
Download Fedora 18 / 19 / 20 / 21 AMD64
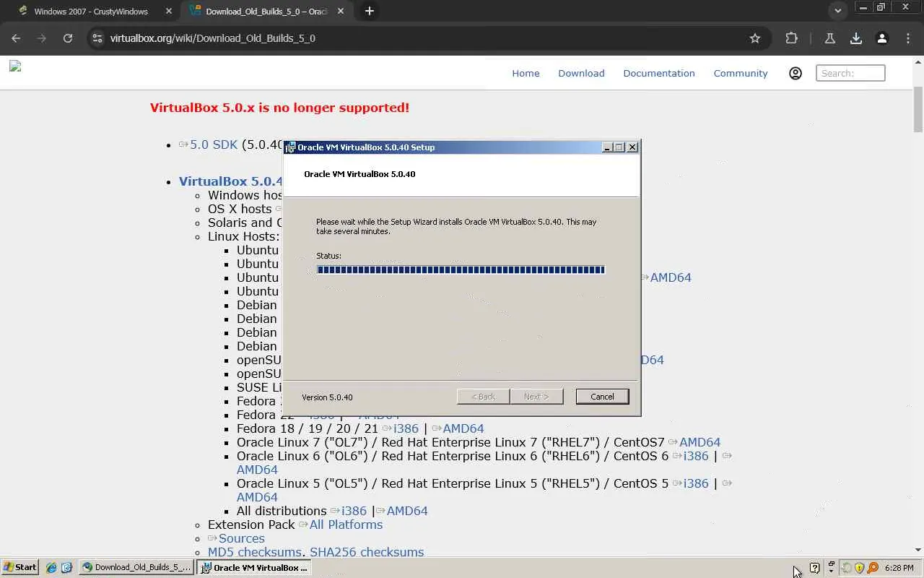(463, 428)
